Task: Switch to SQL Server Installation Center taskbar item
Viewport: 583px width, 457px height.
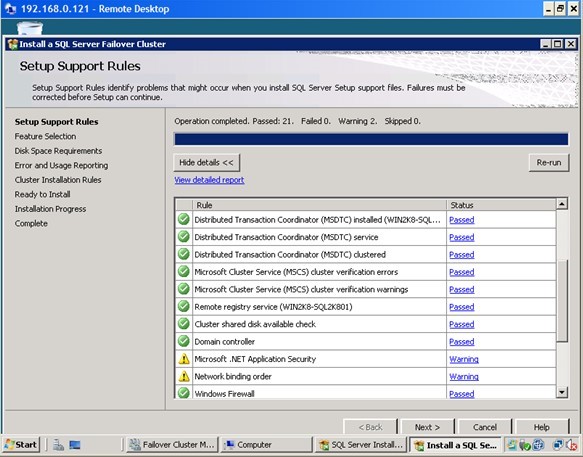Action: pyautogui.click(x=361, y=445)
